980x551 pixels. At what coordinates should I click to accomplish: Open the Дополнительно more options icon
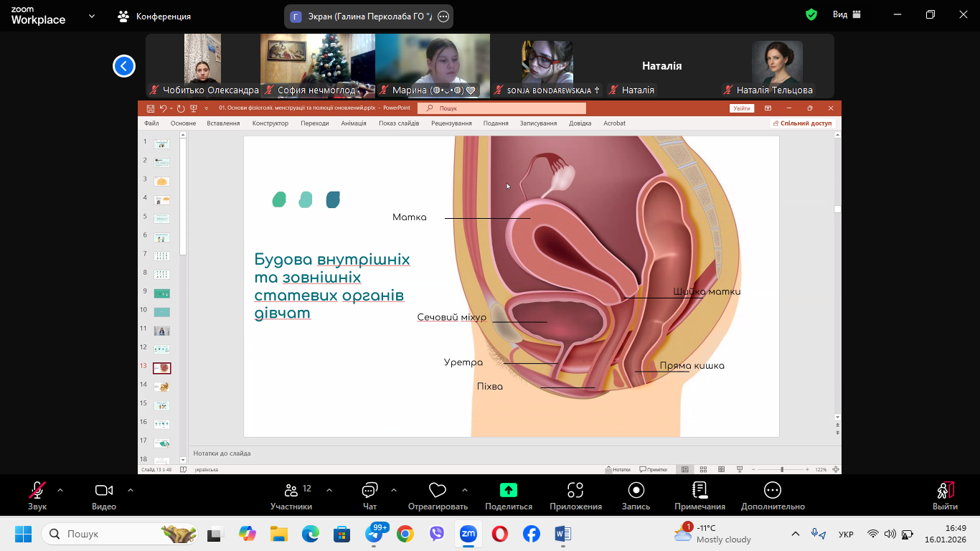[773, 490]
